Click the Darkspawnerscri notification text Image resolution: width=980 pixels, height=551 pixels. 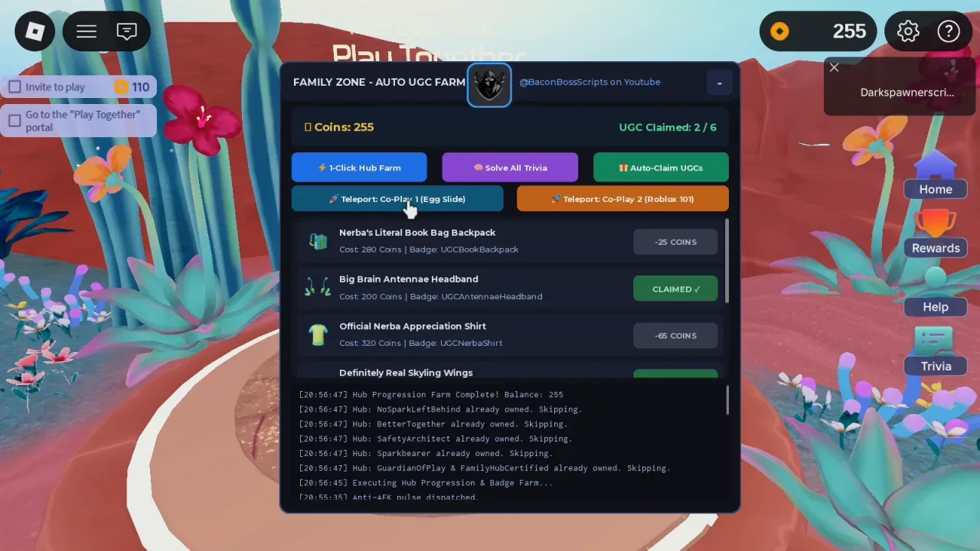[x=907, y=93]
